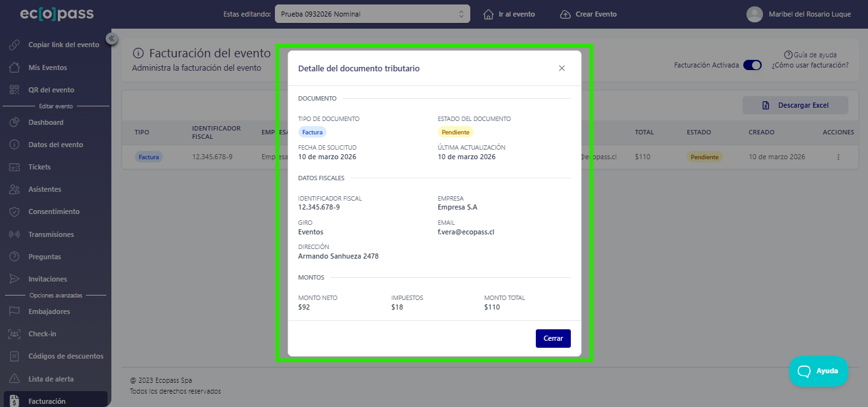Image resolution: width=868 pixels, height=407 pixels.
Task: Open the event selector dropdown
Action: point(372,14)
